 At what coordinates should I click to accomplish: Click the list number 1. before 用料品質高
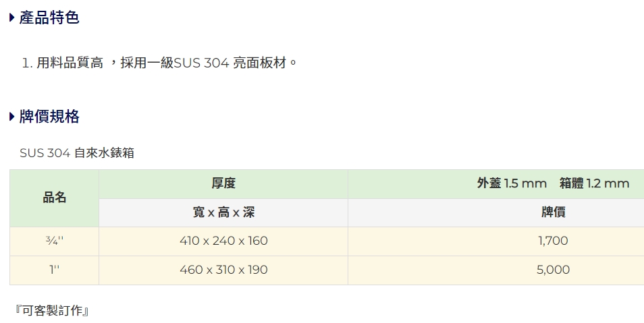pyautogui.click(x=27, y=63)
